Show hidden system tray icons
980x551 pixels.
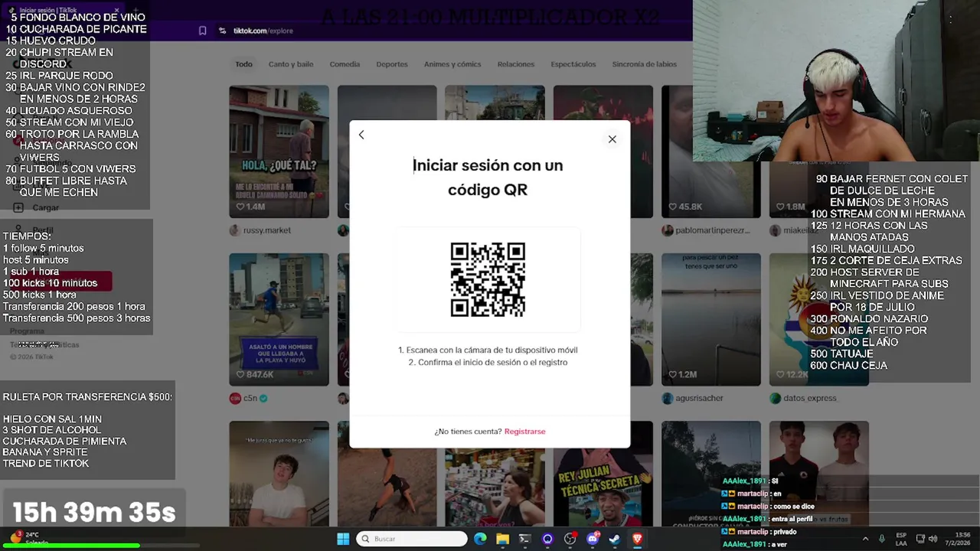point(865,539)
